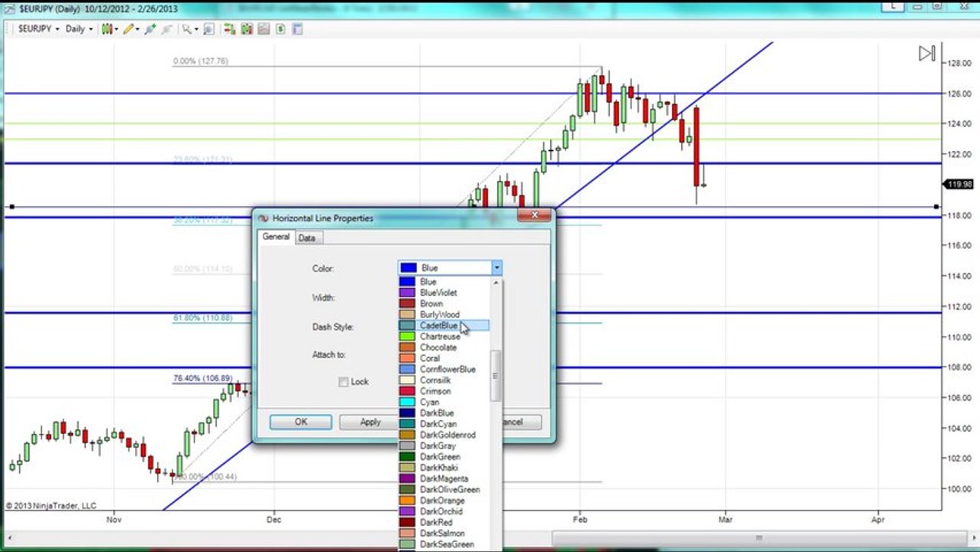980x552 pixels.
Task: Open the chart style candlestick icon
Action: pos(107,29)
